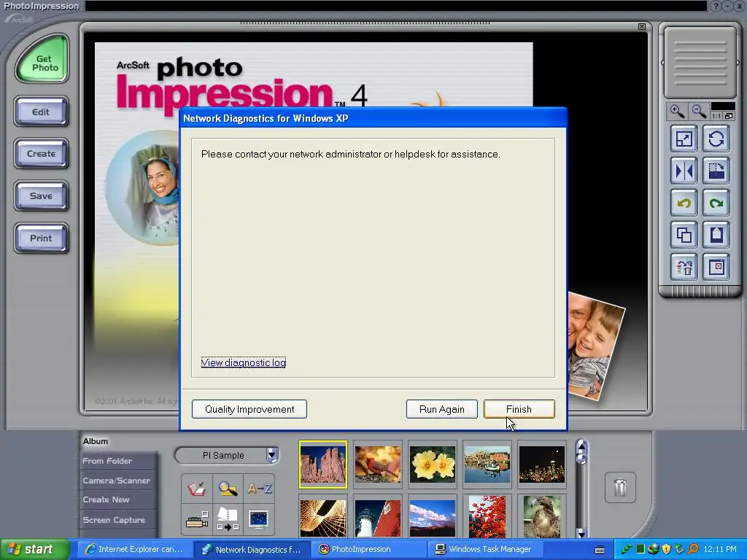747x560 pixels.
Task: Click the yellow security shield tray icon
Action: point(667,550)
